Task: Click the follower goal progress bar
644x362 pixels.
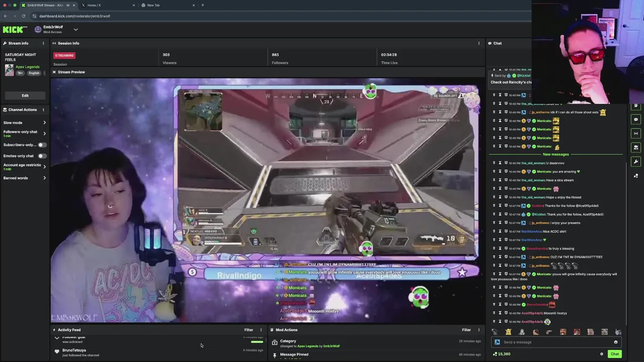Action: [257, 342]
